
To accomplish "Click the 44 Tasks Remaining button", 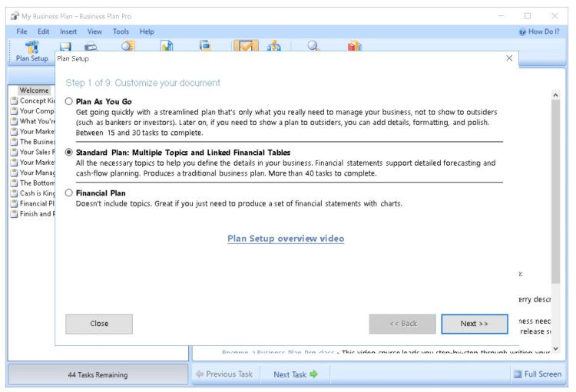I will pos(98,375).
